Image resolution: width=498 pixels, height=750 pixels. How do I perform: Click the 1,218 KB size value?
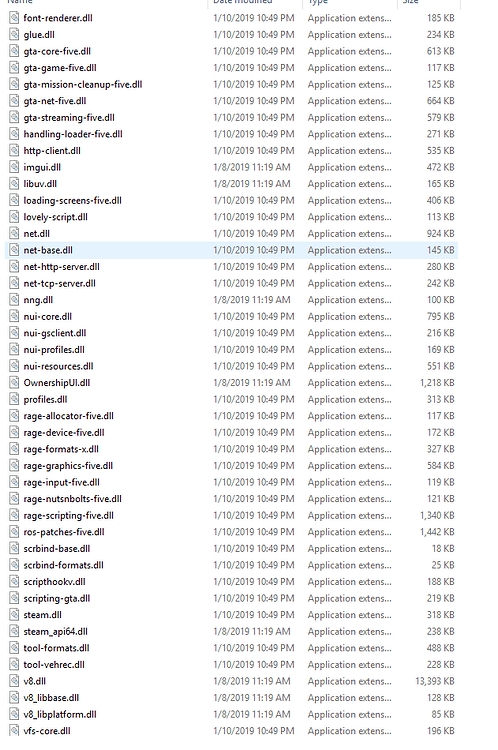(437, 383)
